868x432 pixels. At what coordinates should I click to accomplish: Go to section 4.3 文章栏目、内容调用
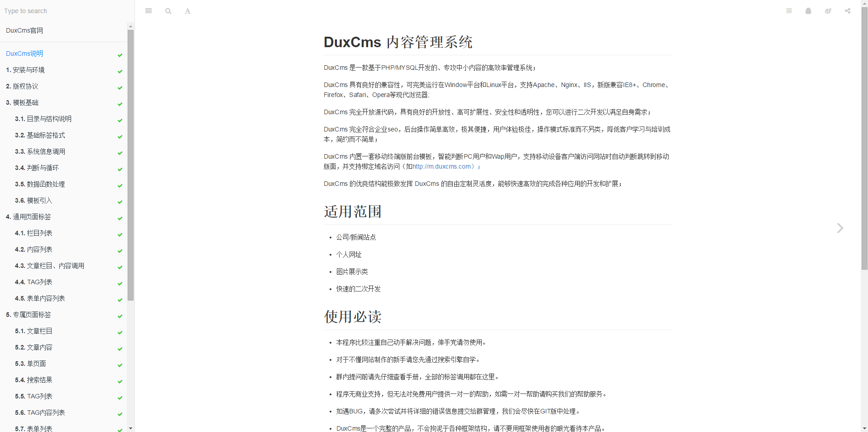click(49, 266)
